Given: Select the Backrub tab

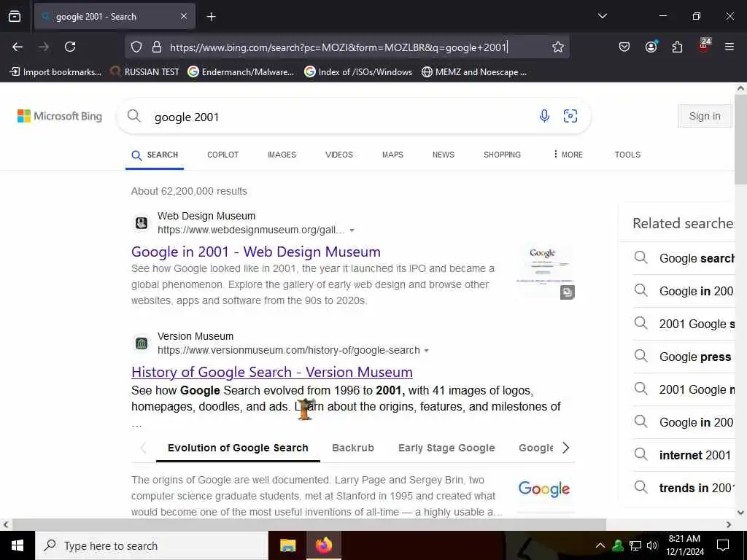Looking at the screenshot, I should point(353,448).
